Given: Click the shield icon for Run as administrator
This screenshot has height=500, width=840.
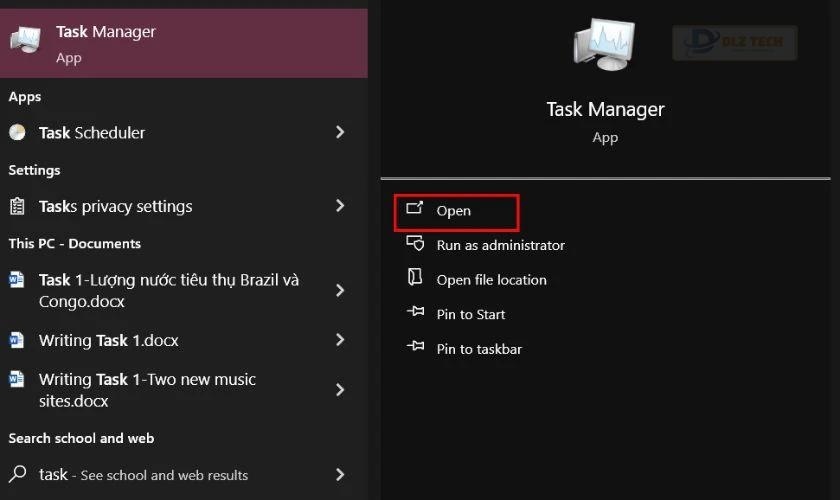Looking at the screenshot, I should [415, 243].
